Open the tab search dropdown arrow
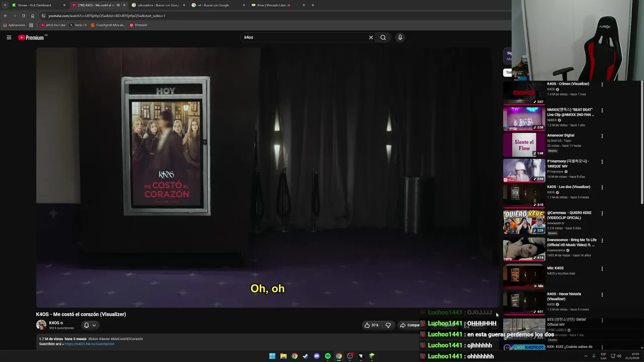Viewport: 644px width, 362px height. [x=5, y=5]
